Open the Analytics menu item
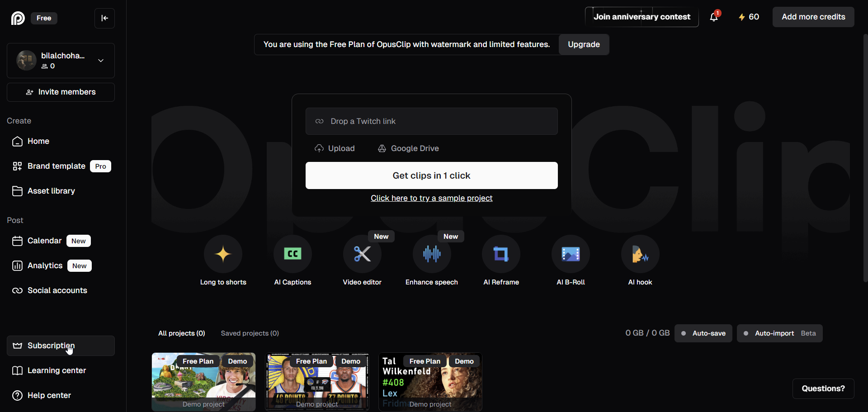 click(x=61, y=266)
